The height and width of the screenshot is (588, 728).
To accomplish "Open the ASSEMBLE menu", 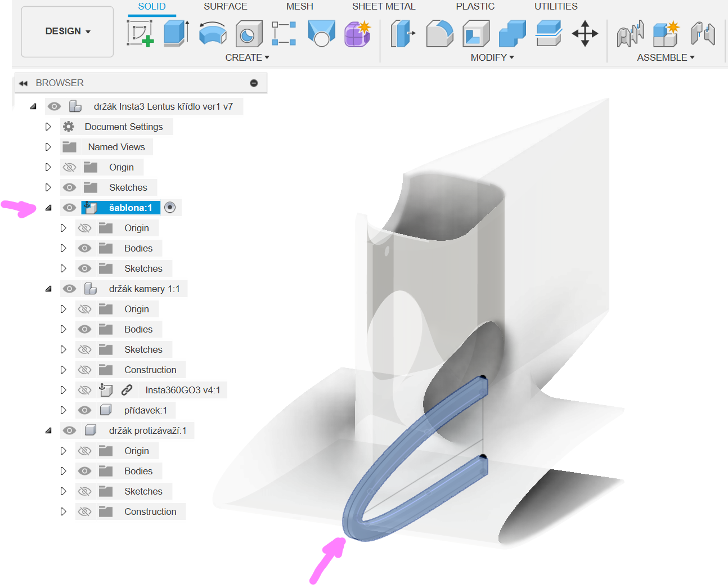I will click(x=666, y=57).
